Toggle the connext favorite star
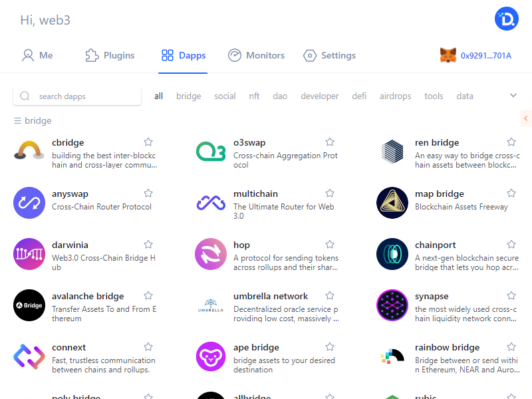The width and height of the screenshot is (532, 399). 148,346
